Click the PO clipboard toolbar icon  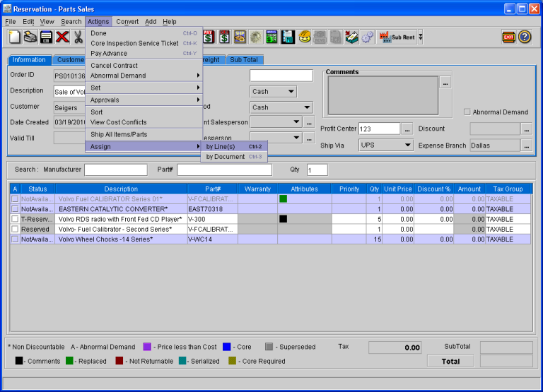[288, 37]
